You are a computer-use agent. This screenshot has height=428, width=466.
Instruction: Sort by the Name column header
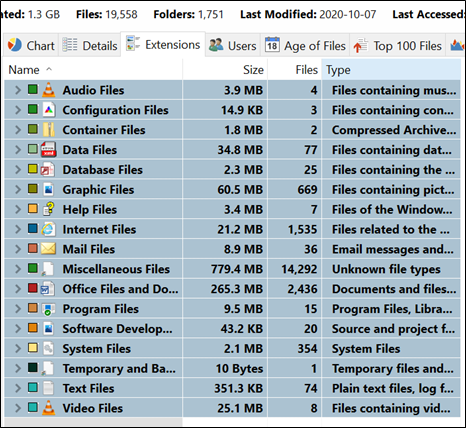(93, 70)
